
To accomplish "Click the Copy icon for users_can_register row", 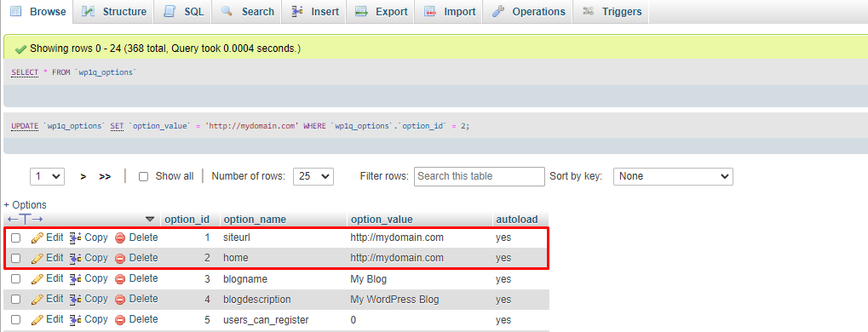I will coord(75,320).
